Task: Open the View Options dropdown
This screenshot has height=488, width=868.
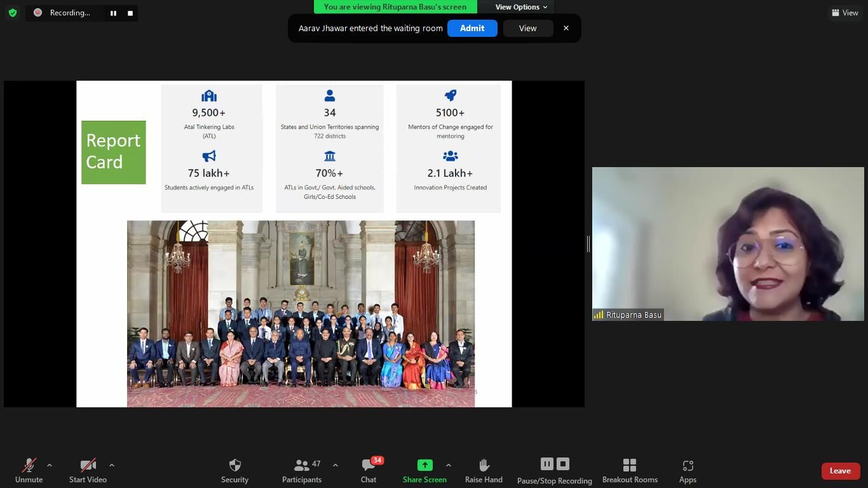Action: pyautogui.click(x=521, y=7)
